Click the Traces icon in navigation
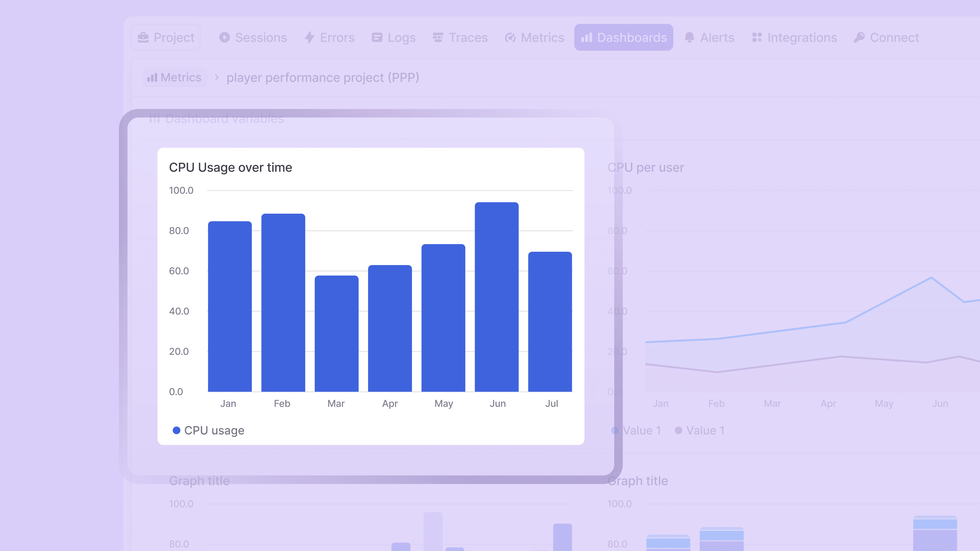 (x=438, y=37)
